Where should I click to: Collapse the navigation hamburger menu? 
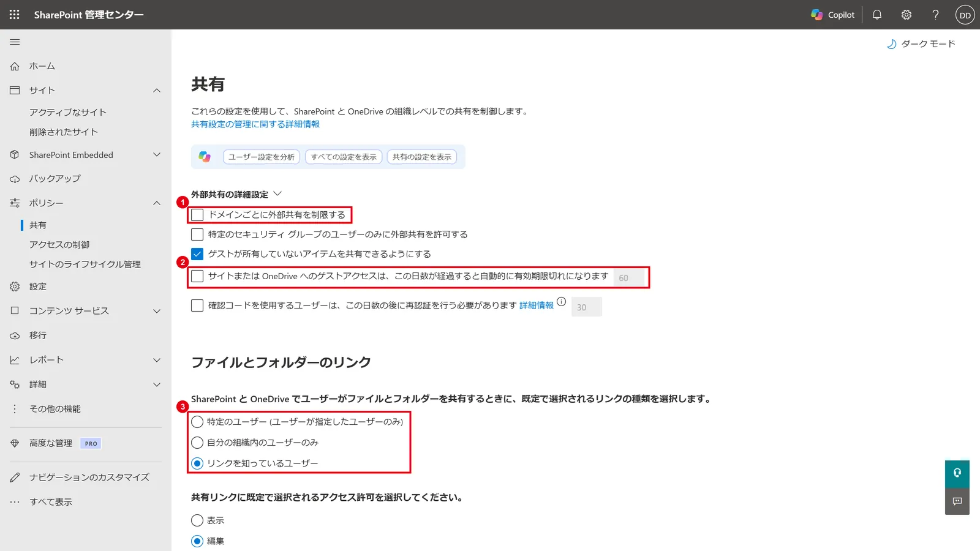tap(15, 42)
